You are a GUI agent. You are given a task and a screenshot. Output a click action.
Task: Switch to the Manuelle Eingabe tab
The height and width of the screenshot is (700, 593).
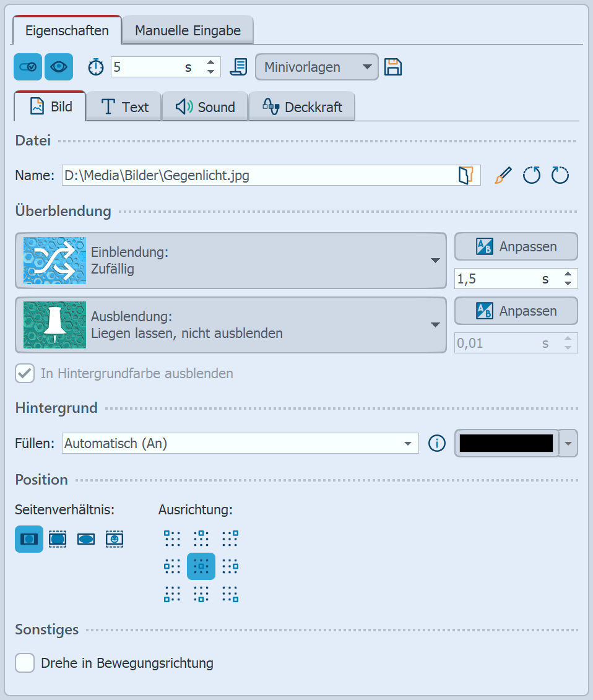(188, 30)
